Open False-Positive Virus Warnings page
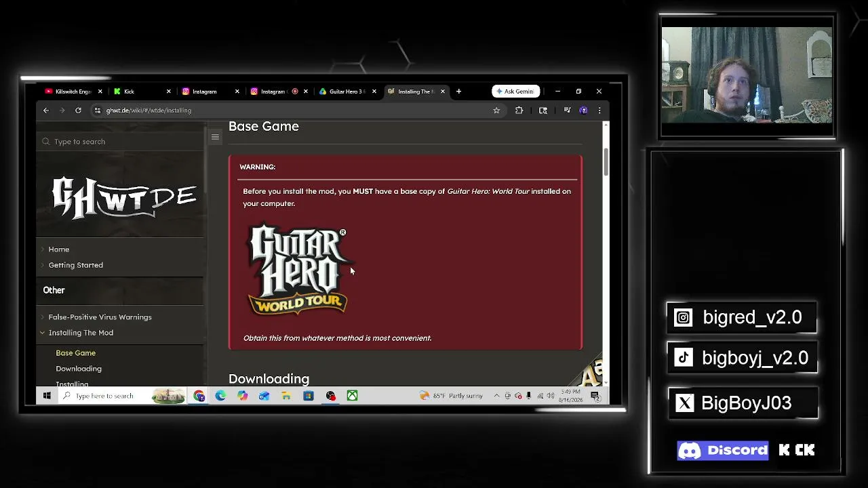 [x=100, y=317]
